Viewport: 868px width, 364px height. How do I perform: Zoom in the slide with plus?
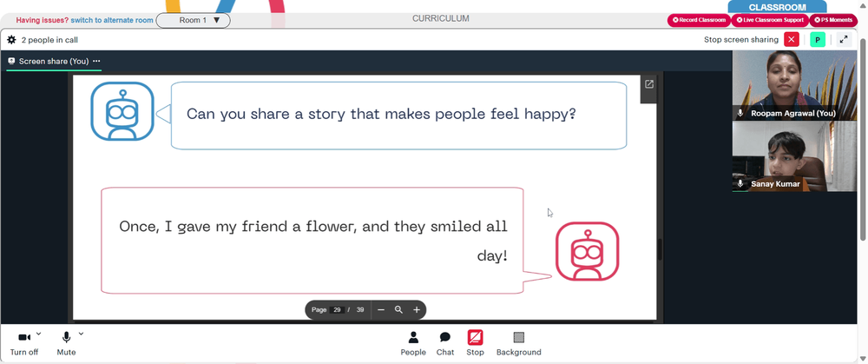(417, 310)
